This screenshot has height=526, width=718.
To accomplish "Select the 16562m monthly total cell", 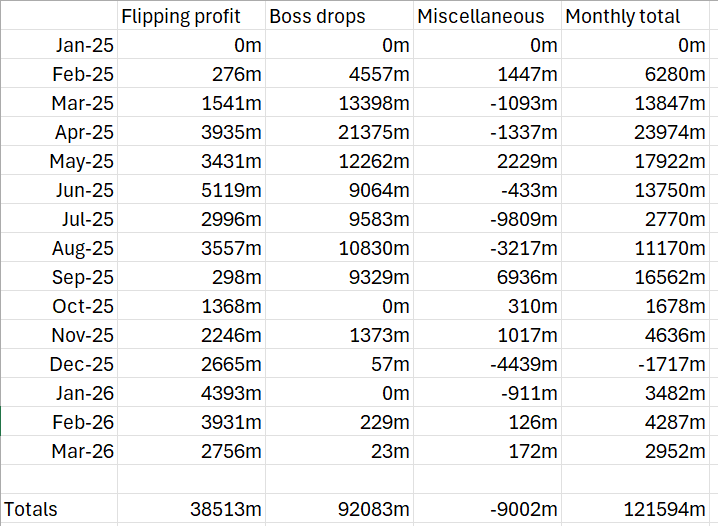I will pos(635,277).
